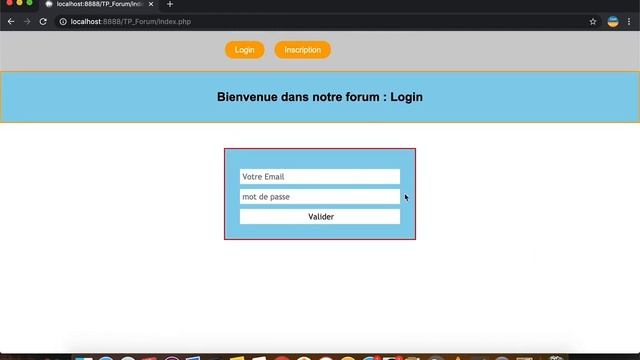
Task: Focus the mot de passe field
Action: 320,197
